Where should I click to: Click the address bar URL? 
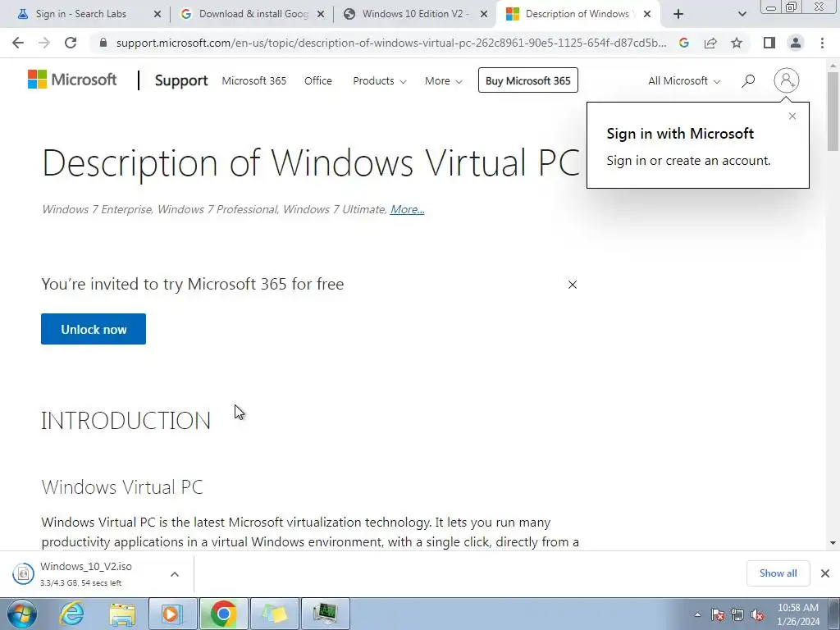[x=391, y=43]
